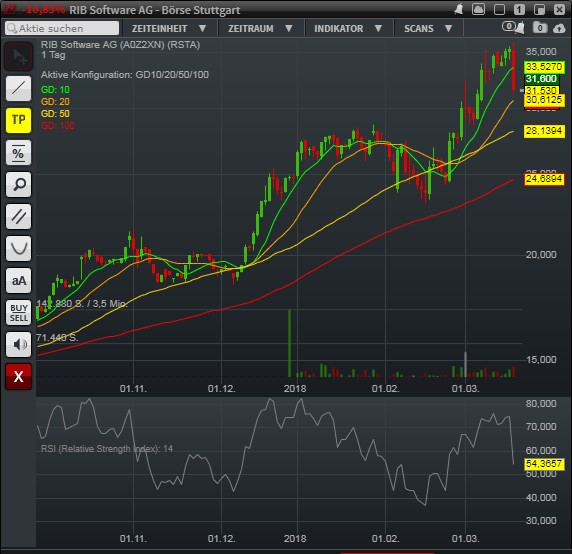
Task: Click the 33,5270 price tag
Action: click(544, 67)
